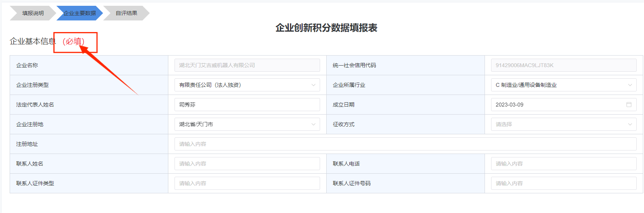Focus the 联系人证件类型 input field
644x213 pixels.
click(x=247, y=183)
